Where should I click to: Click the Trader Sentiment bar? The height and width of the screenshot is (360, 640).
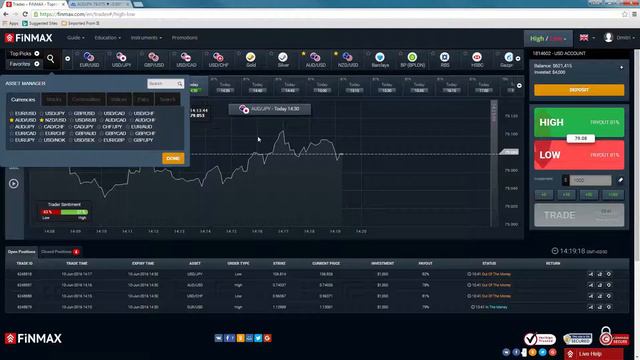coord(64,212)
